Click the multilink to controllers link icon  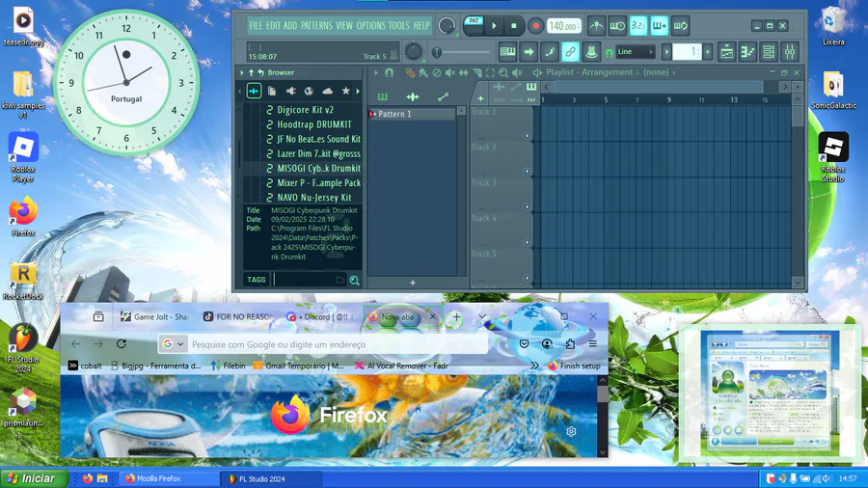[x=570, y=52]
